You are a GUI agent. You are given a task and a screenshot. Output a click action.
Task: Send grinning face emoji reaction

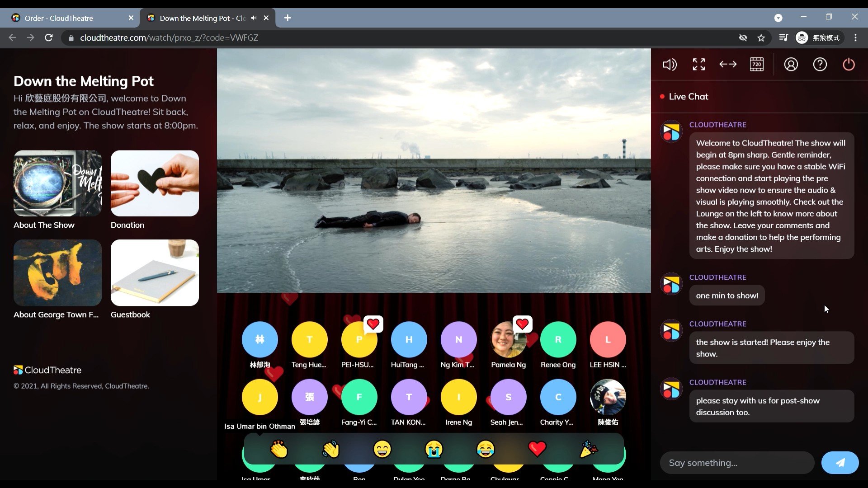coord(382,449)
